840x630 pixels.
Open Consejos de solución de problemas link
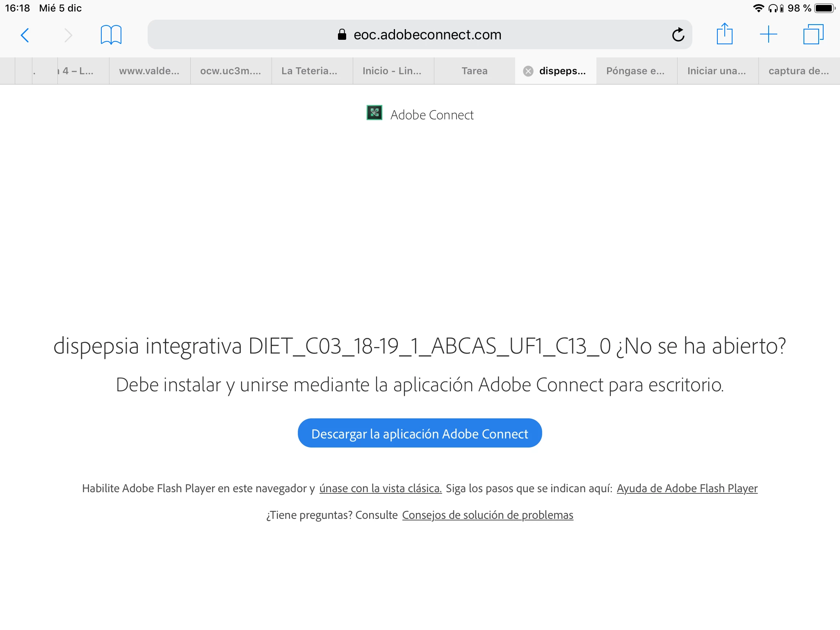(487, 515)
